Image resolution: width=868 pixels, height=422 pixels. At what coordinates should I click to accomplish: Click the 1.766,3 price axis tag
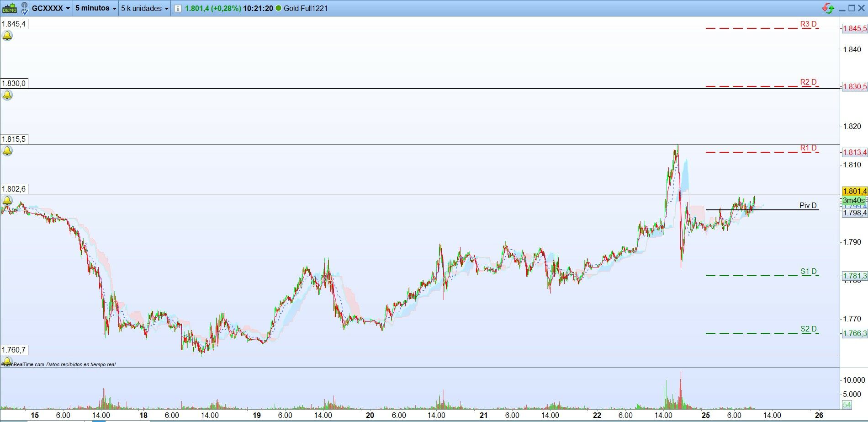(855, 333)
